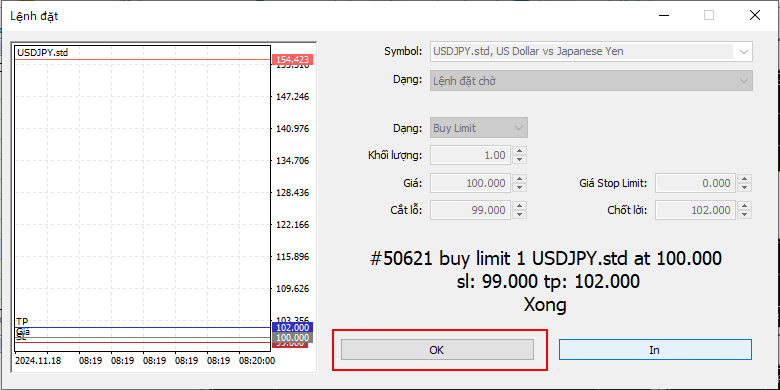Click the TP line label on chart
The height and width of the screenshot is (390, 780).
[x=22, y=322]
